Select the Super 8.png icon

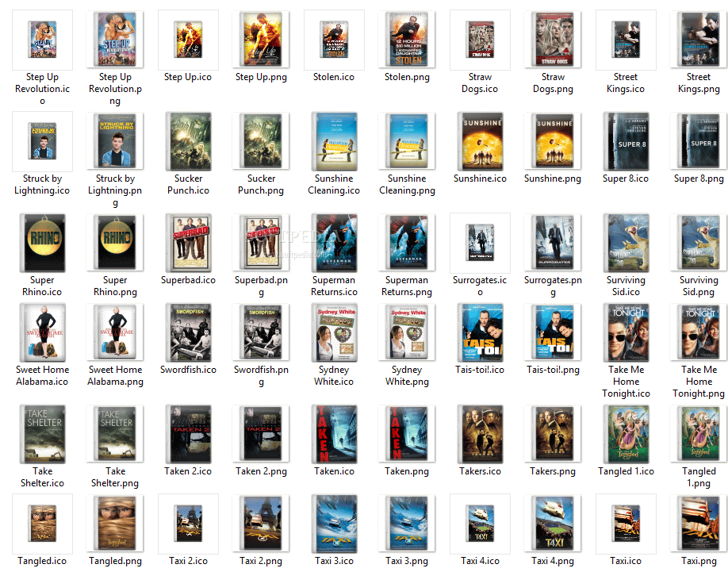pos(699,141)
